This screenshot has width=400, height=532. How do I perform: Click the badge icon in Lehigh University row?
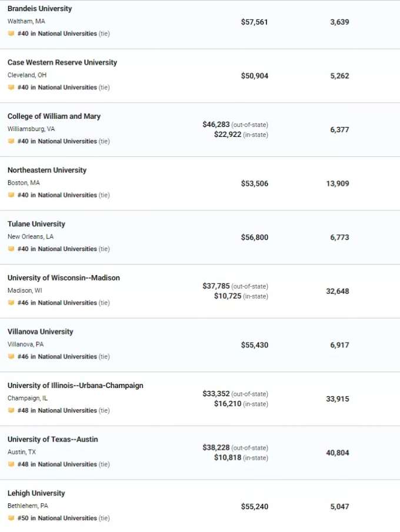pos(11,518)
